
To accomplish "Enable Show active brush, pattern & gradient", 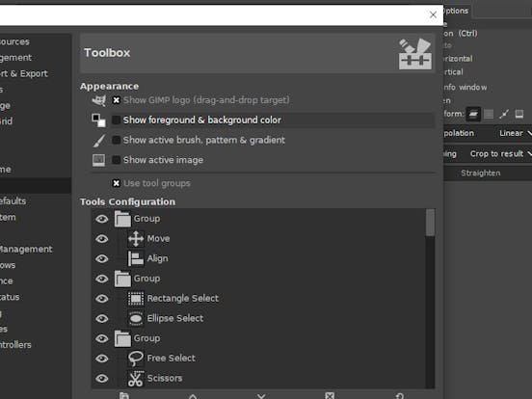I will pyautogui.click(x=116, y=140).
